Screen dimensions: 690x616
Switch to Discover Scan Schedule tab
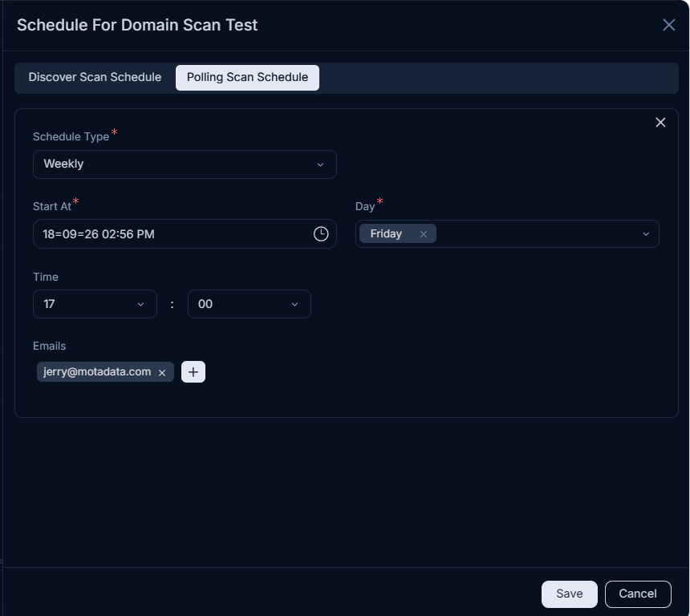[x=95, y=78]
